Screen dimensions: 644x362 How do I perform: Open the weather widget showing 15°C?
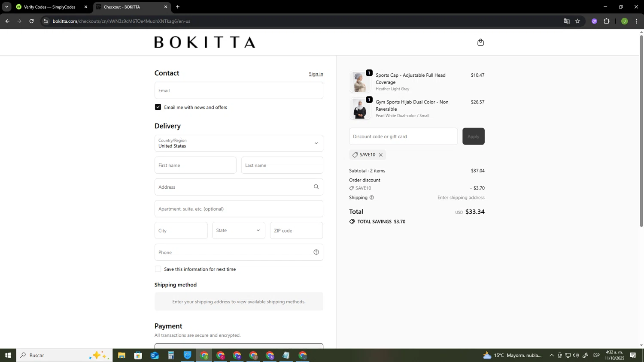[x=512, y=355]
